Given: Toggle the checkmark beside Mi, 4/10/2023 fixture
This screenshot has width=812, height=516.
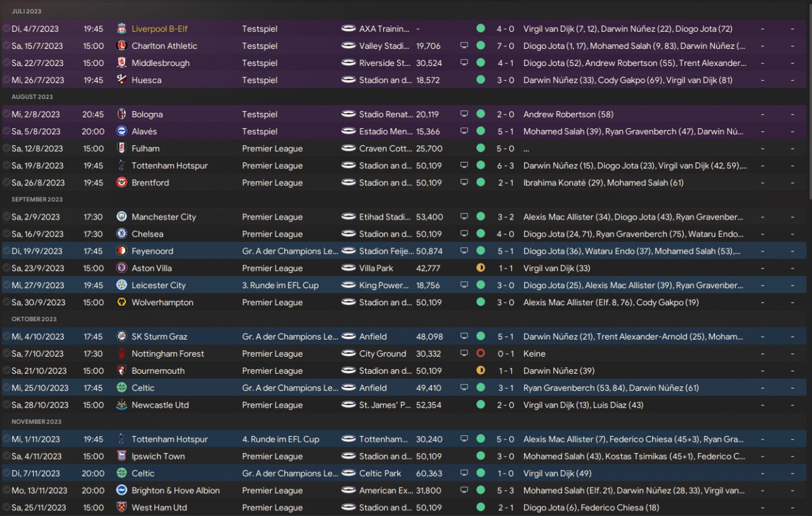Looking at the screenshot, I should (x=6, y=336).
